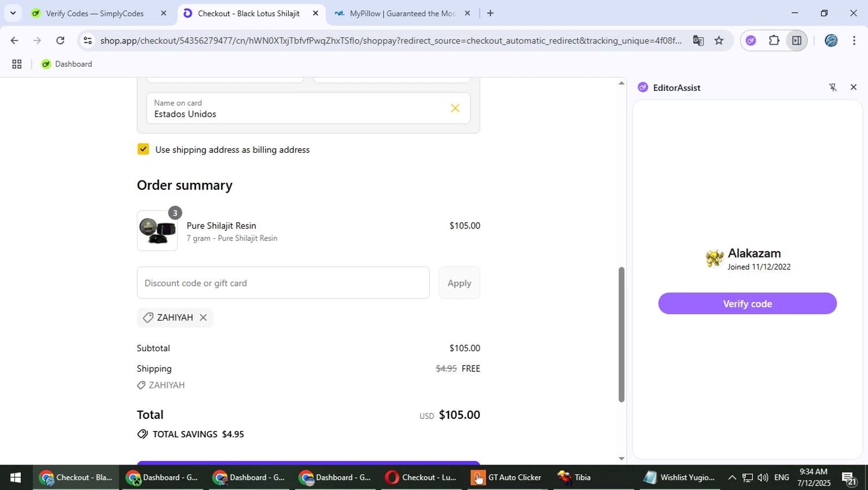This screenshot has height=490, width=868.
Task: Show hidden system tray icons
Action: pyautogui.click(x=731, y=477)
